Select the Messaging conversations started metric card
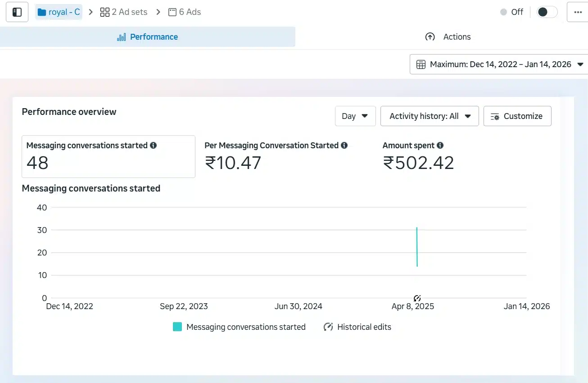This screenshot has width=588, height=383. click(108, 156)
